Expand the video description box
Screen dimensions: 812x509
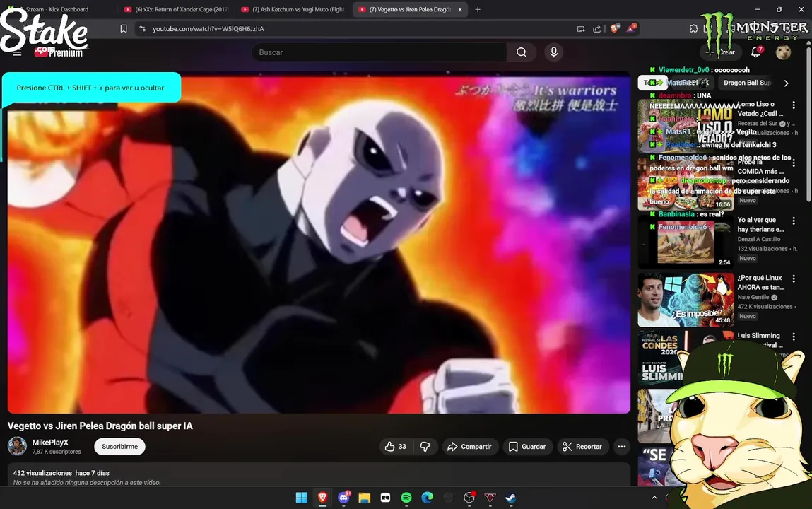pos(319,475)
